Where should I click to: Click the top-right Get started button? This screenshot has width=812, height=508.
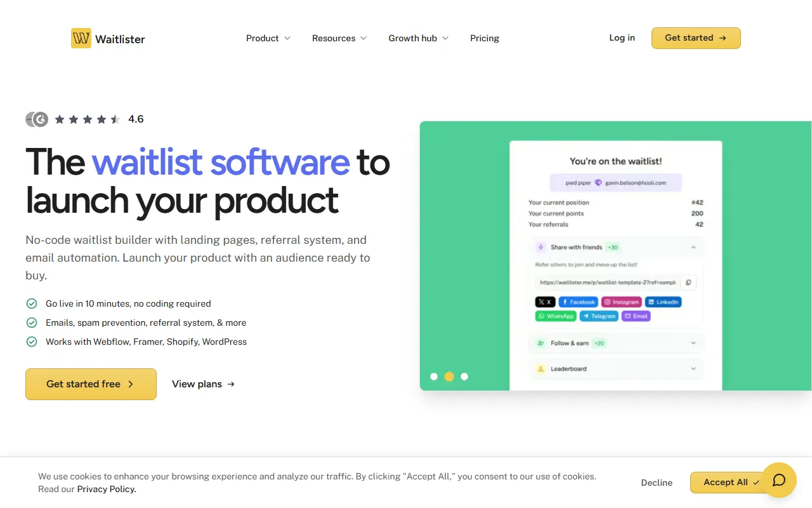tap(696, 38)
